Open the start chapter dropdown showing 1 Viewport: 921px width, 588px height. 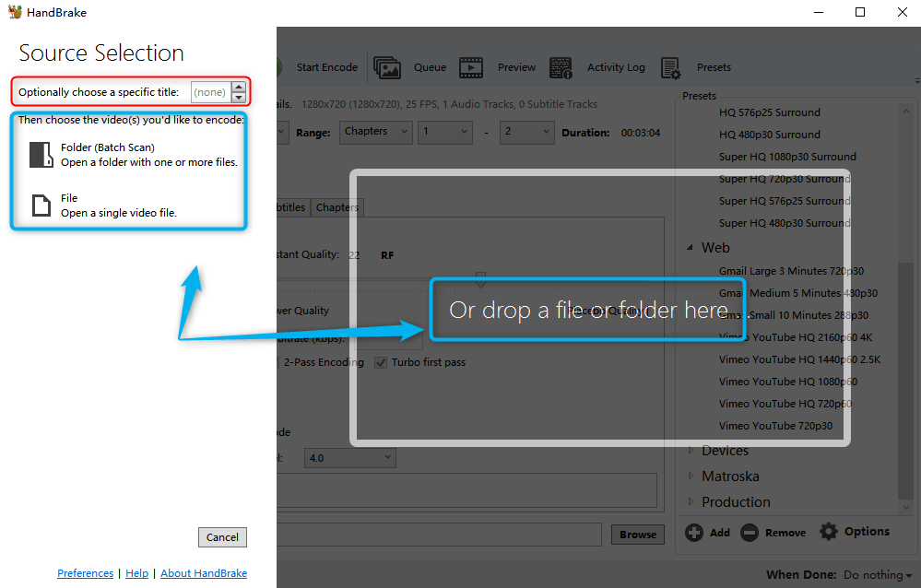pyautogui.click(x=445, y=132)
